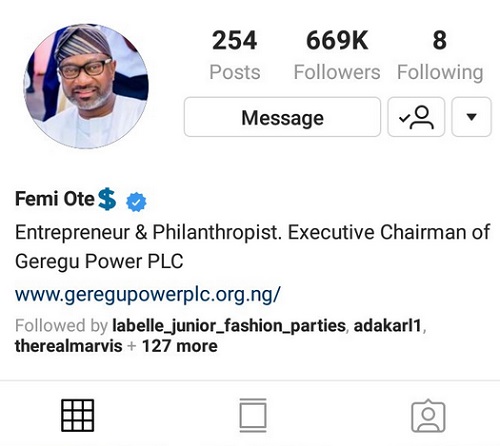Click the Entrepreneur & Philanthropist bio text
The image size is (500, 446).
pos(148,232)
